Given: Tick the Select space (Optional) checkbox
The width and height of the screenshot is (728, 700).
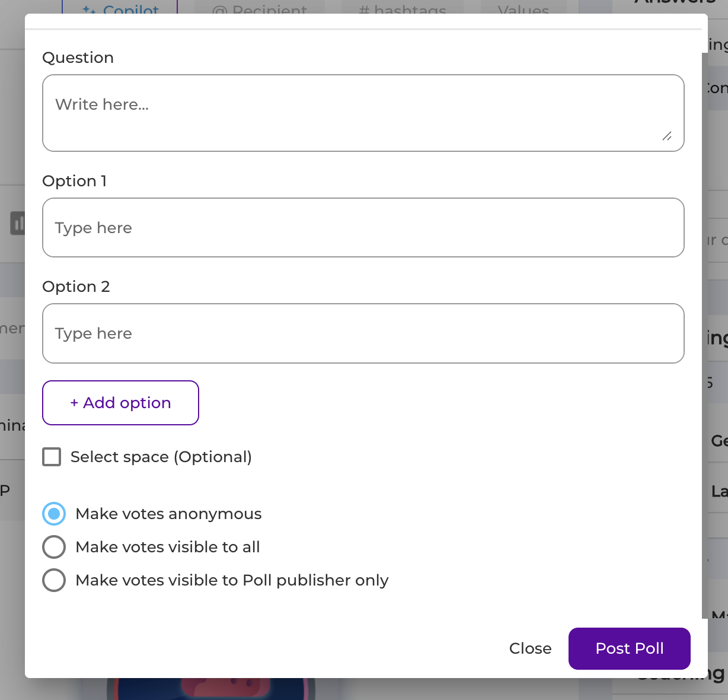Looking at the screenshot, I should (52, 457).
